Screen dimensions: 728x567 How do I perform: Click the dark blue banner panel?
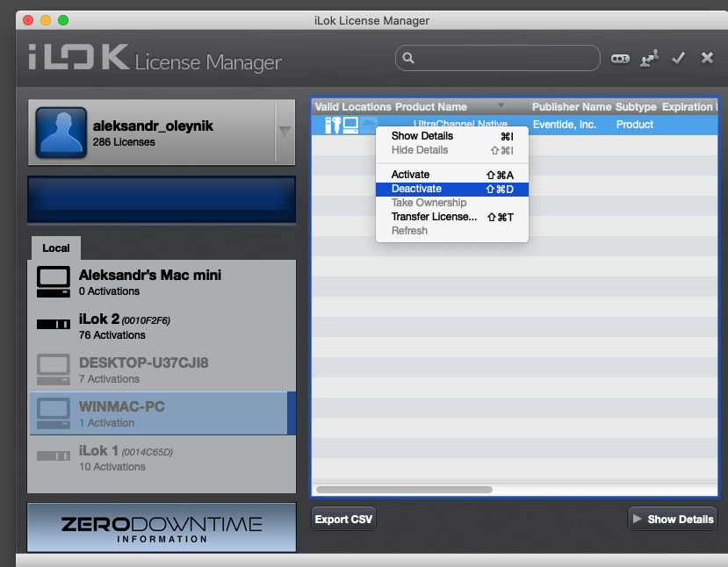pyautogui.click(x=162, y=200)
